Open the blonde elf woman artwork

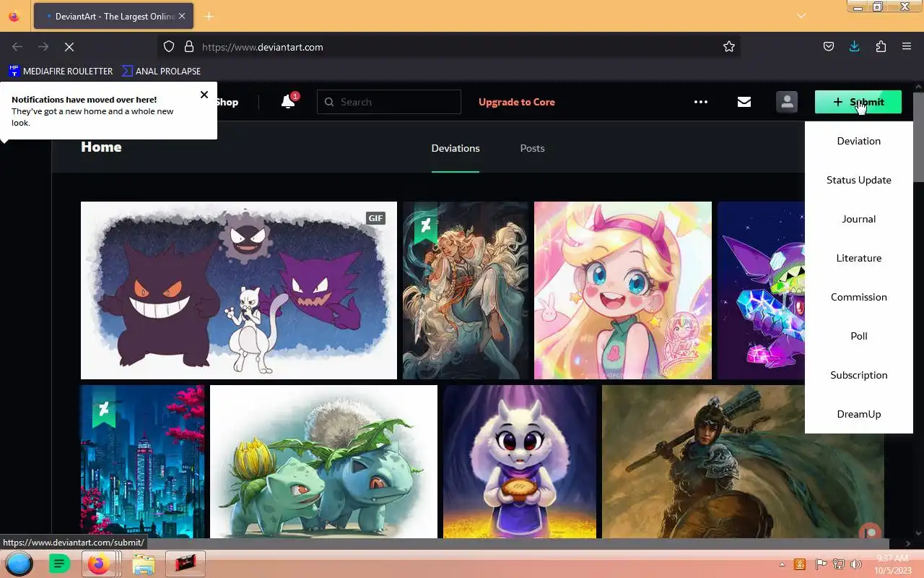466,290
